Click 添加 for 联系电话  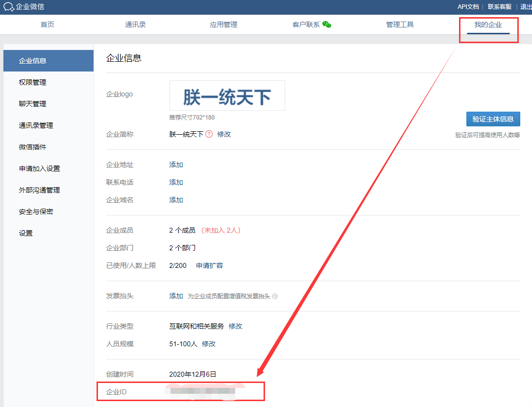click(176, 182)
